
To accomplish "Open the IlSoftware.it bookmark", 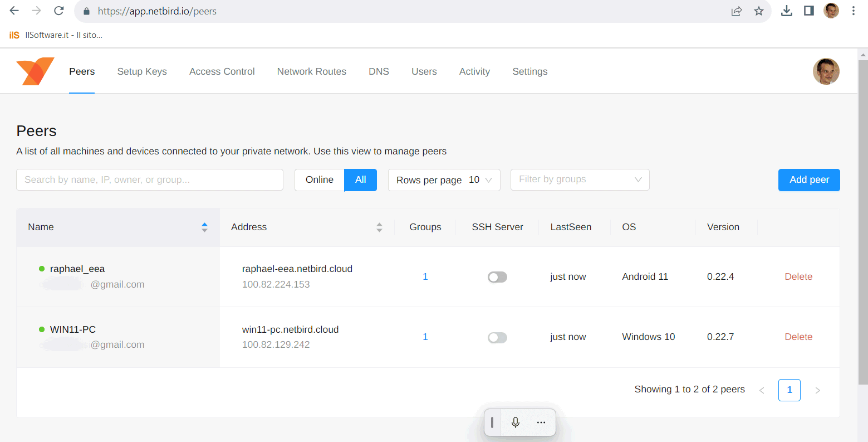I will click(x=56, y=35).
